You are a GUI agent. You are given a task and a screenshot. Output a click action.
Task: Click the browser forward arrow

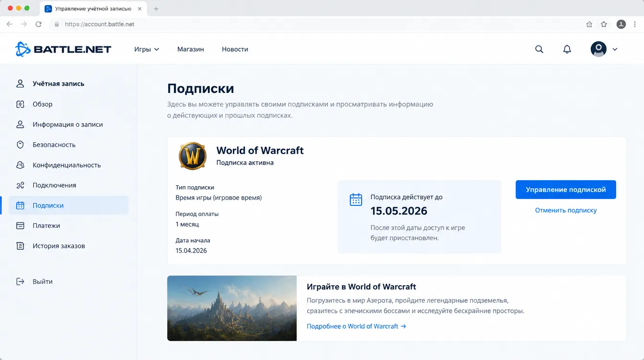(24, 24)
